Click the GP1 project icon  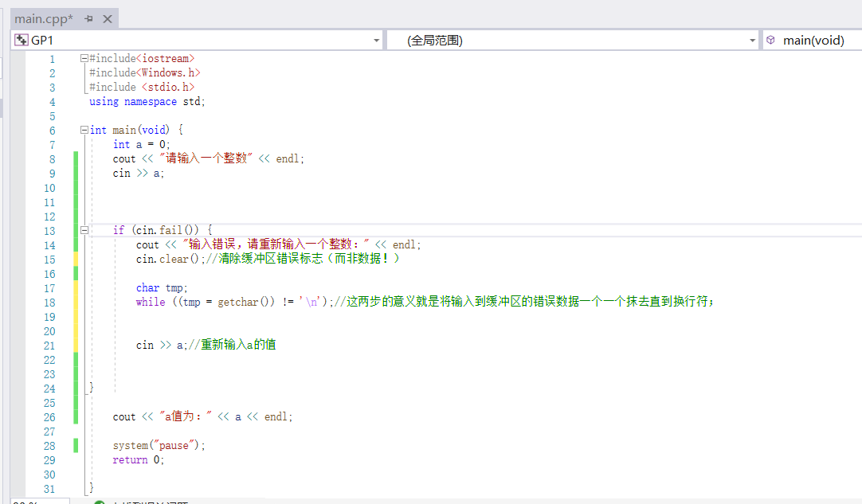(22, 40)
